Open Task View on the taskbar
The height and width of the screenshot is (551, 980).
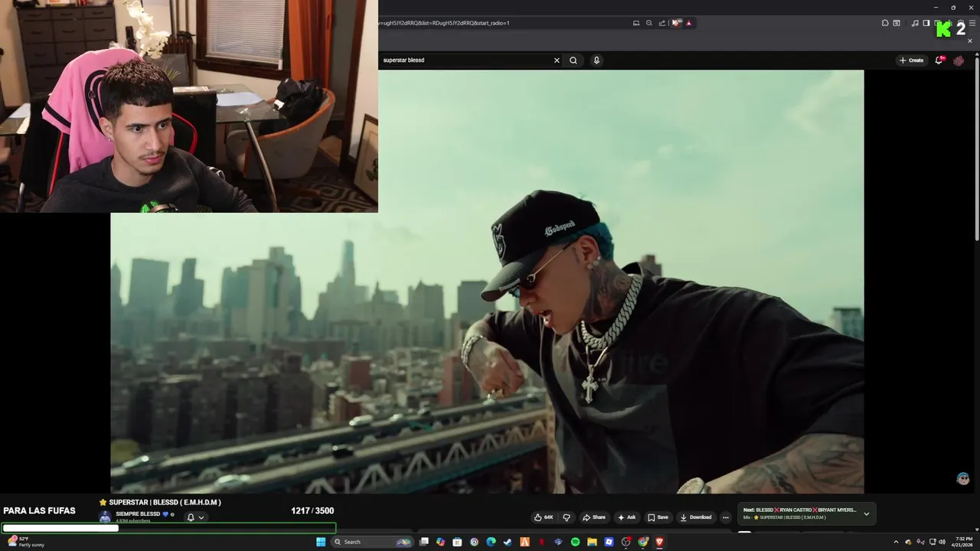pyautogui.click(x=423, y=542)
